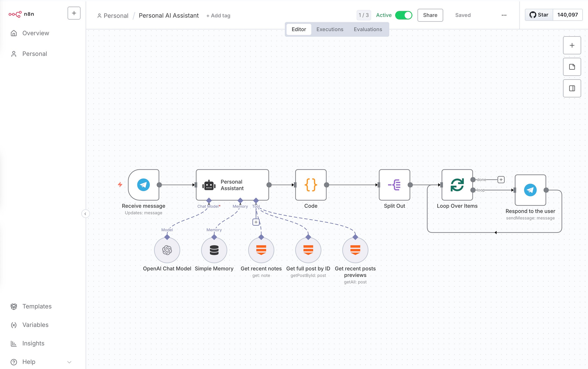This screenshot has width=588, height=369.
Task: Open the three-dot workflow options menu
Action: click(504, 15)
